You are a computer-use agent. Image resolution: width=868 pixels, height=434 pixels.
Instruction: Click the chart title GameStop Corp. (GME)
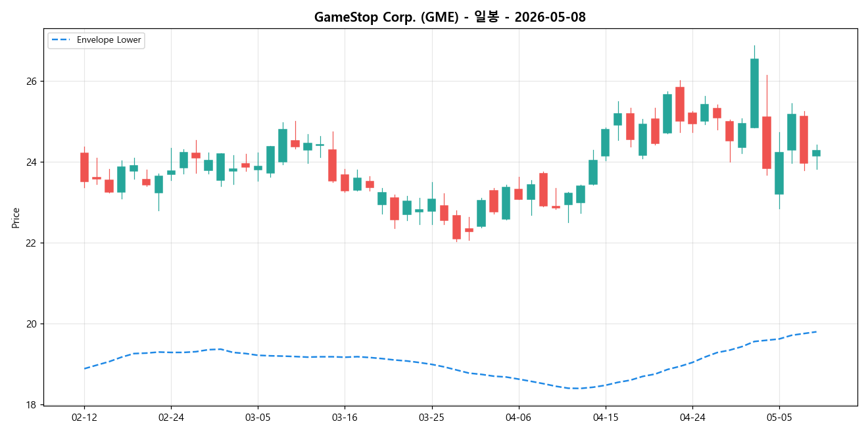(x=450, y=17)
